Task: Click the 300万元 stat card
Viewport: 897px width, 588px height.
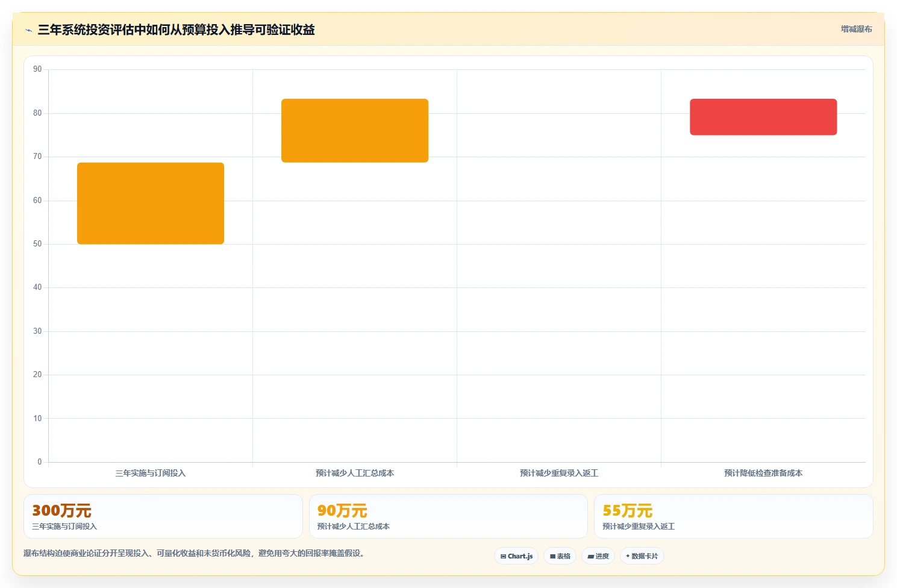Action: pyautogui.click(x=163, y=516)
